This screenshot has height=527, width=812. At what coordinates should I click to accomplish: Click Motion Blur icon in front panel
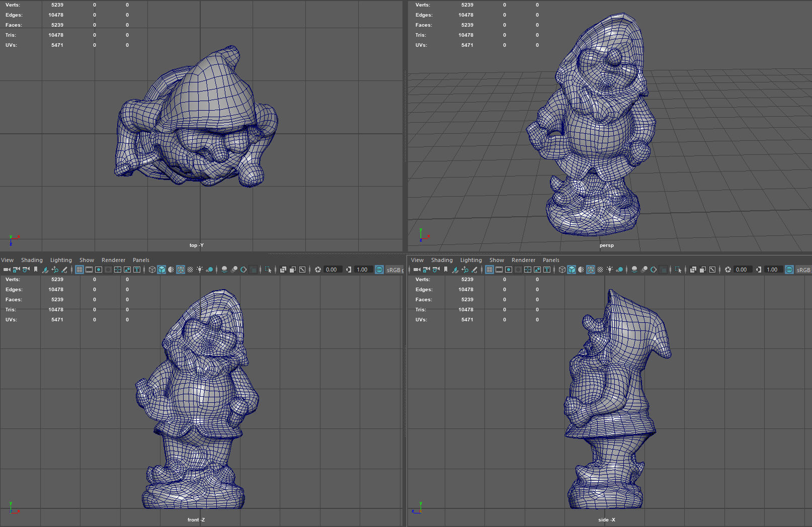[x=234, y=270]
